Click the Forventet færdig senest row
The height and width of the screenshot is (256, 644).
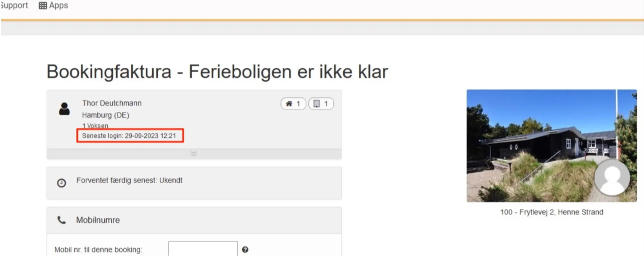click(129, 181)
